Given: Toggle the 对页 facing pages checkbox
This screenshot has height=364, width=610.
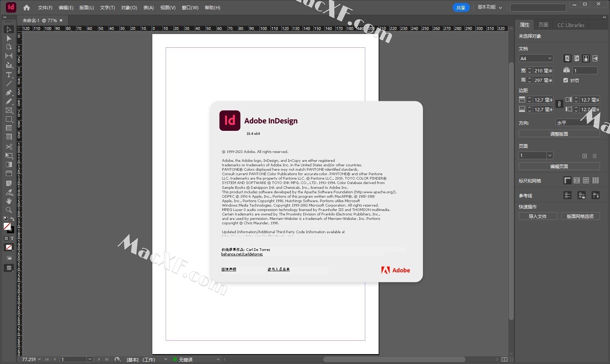Looking at the screenshot, I should [x=566, y=80].
